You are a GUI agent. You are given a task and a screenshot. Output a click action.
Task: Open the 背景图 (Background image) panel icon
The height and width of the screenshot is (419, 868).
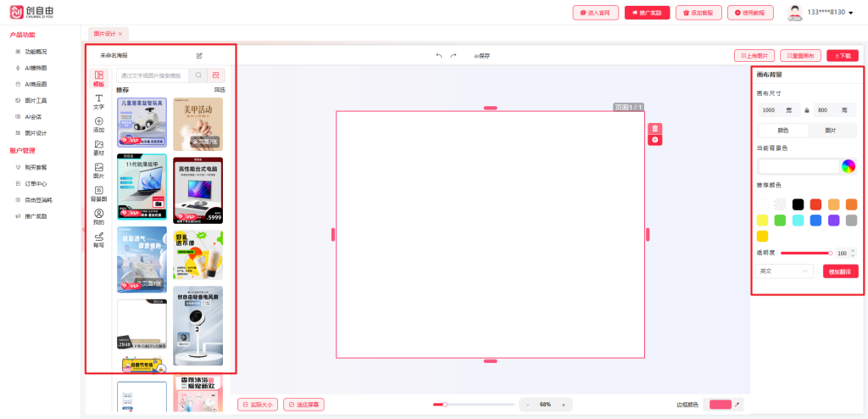pos(99,193)
